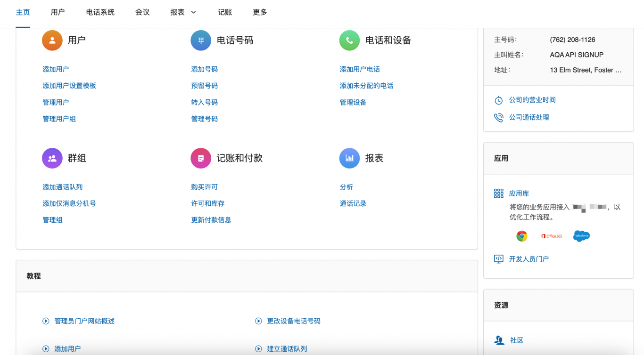Select the 主页 tab
The height and width of the screenshot is (355, 644).
point(23,12)
